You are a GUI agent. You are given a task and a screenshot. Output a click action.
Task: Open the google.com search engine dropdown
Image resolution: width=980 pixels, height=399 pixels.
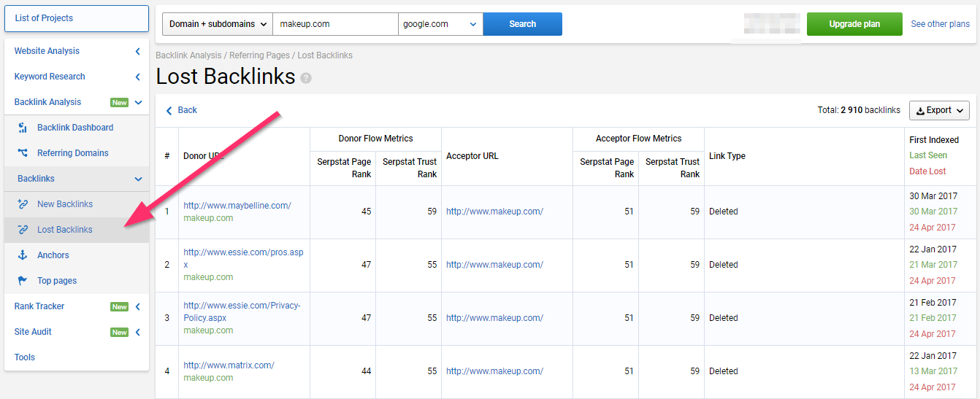tap(440, 24)
